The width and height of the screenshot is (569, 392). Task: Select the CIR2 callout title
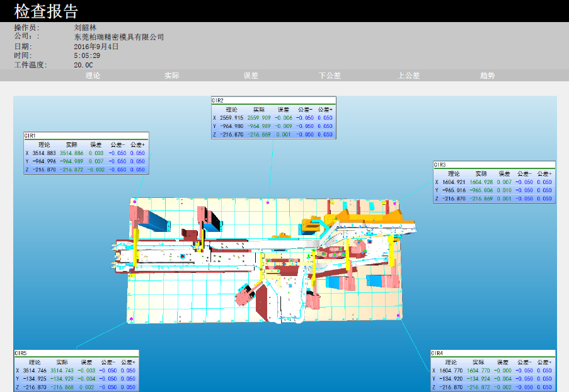tap(218, 100)
